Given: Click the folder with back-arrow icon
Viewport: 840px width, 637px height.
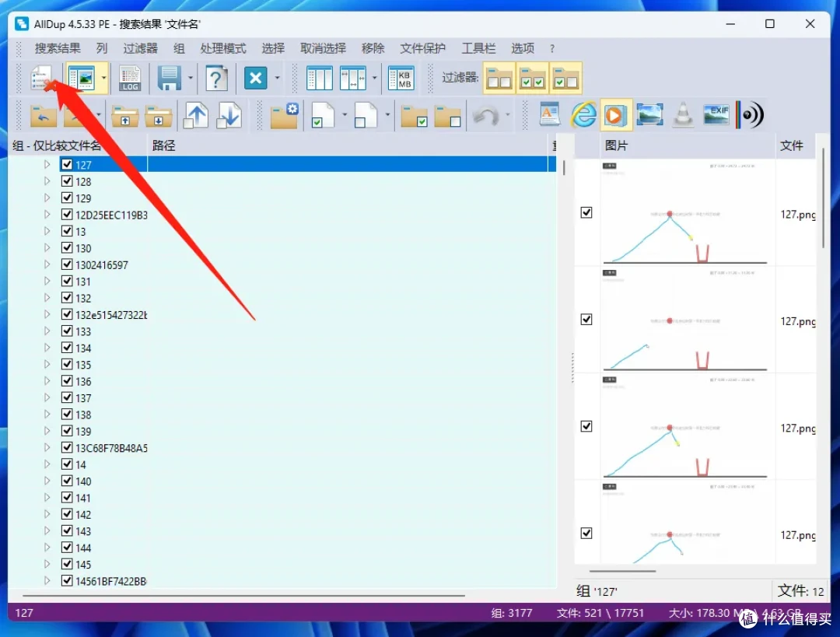Looking at the screenshot, I should [44, 116].
